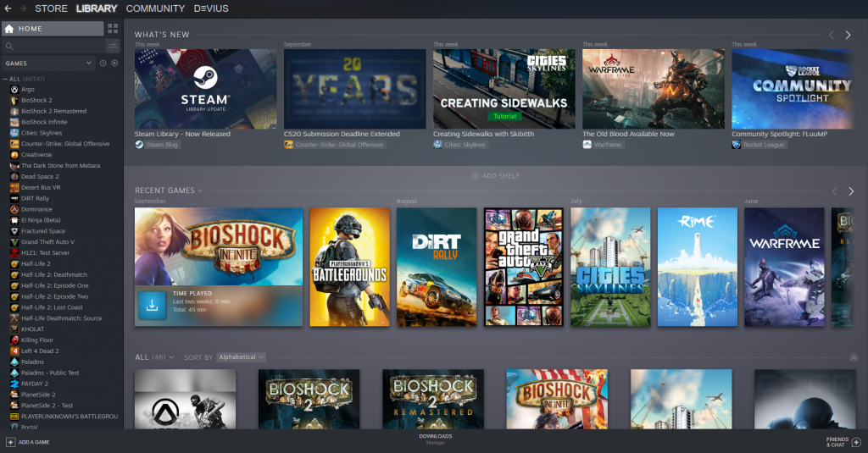Collapse the ALL category in sidebar
Viewport: 868px width, 453px height.
click(x=5, y=79)
